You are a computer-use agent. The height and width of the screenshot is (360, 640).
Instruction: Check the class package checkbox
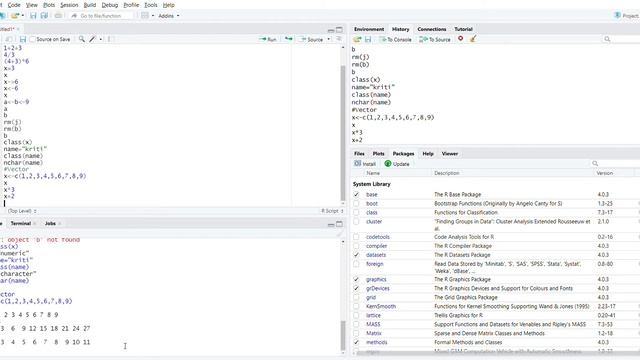356,212
